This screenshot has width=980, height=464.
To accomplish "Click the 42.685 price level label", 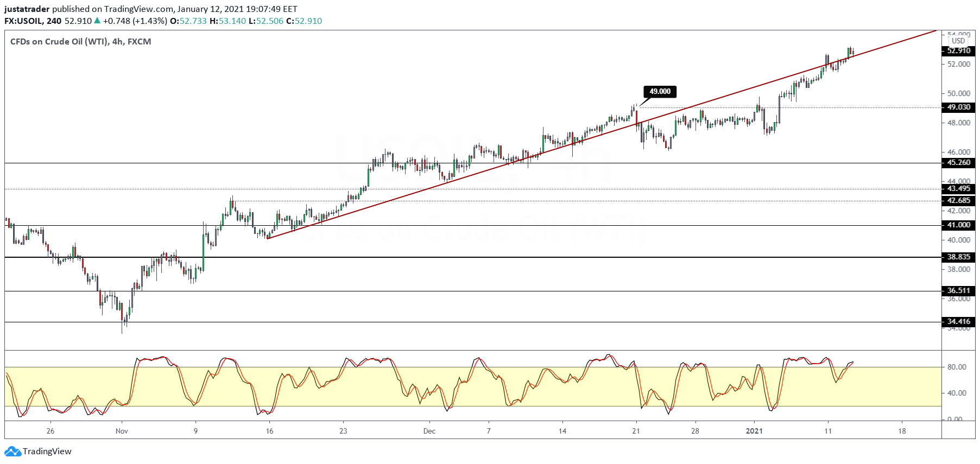I will click(x=958, y=201).
